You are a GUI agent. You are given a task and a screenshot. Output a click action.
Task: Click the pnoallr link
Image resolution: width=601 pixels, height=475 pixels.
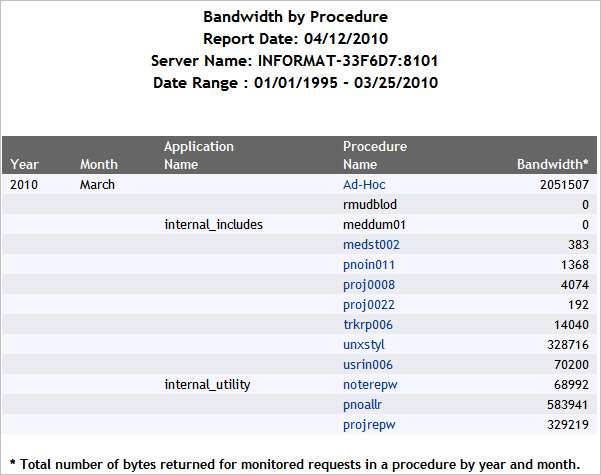(x=364, y=405)
